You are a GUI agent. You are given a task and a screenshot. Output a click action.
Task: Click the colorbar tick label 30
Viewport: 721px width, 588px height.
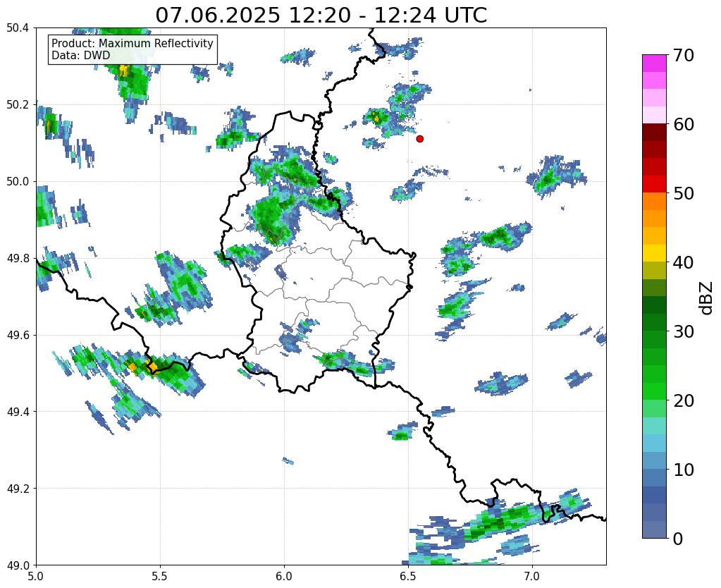pos(683,331)
